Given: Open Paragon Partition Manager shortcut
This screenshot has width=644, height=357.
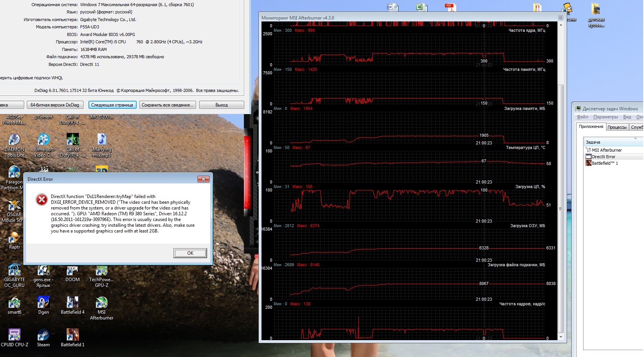Looking at the screenshot, I should [13, 178].
